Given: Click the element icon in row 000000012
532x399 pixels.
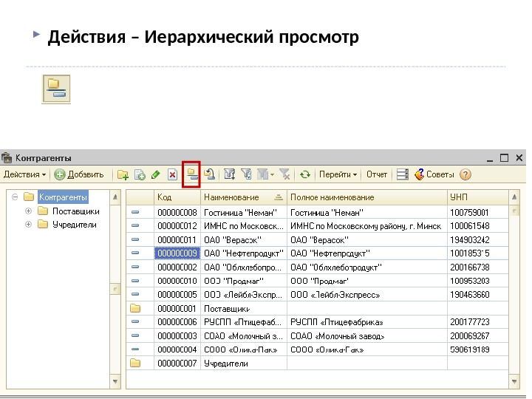Looking at the screenshot, I should [x=135, y=225].
